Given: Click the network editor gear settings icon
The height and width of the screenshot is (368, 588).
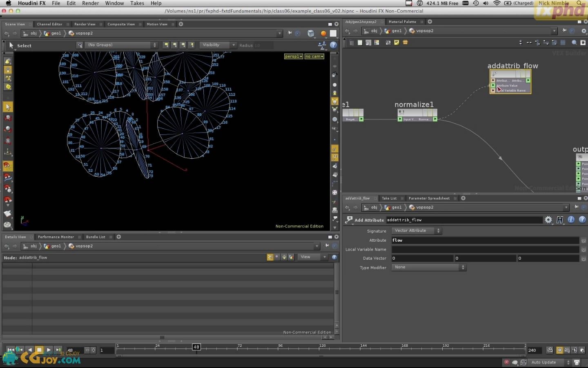Looking at the screenshot, I should pyautogui.click(x=584, y=31).
